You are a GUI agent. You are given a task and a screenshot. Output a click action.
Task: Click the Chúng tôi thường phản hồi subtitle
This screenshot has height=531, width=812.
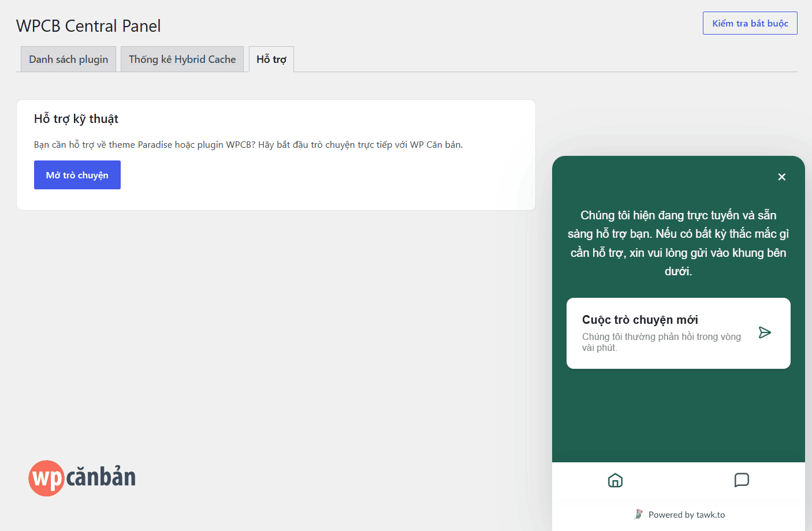coord(661,342)
